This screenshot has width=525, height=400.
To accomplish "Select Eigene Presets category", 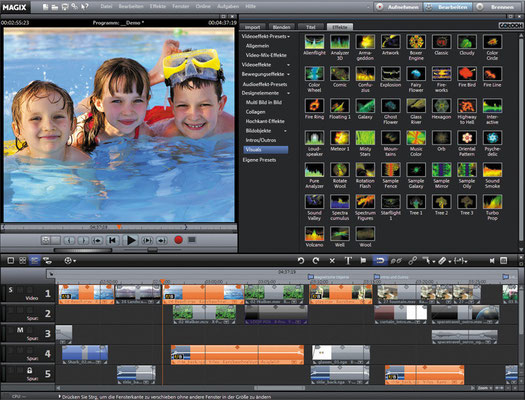I will tap(259, 160).
